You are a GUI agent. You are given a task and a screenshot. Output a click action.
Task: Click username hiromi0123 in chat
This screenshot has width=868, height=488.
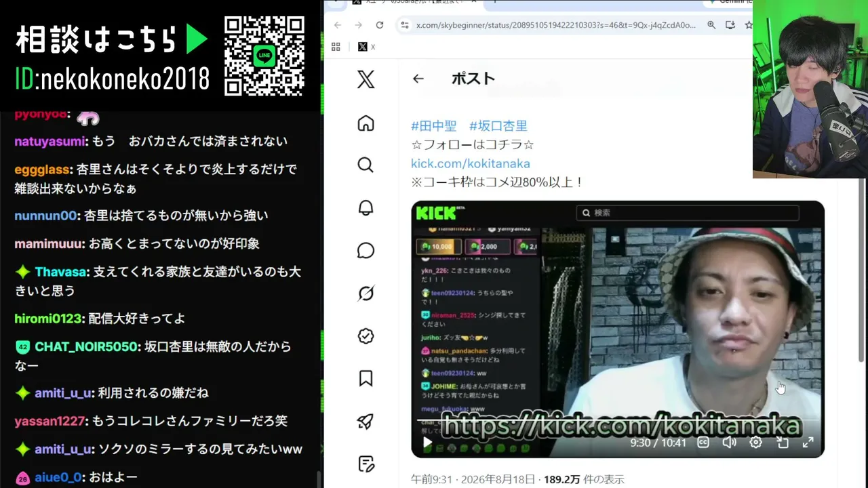pos(48,318)
